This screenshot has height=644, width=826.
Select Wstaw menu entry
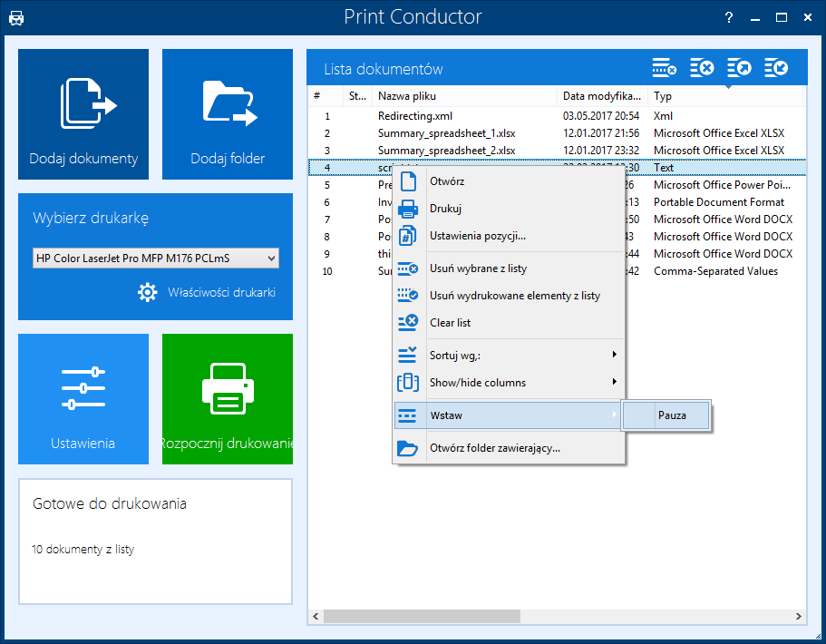[x=508, y=415]
